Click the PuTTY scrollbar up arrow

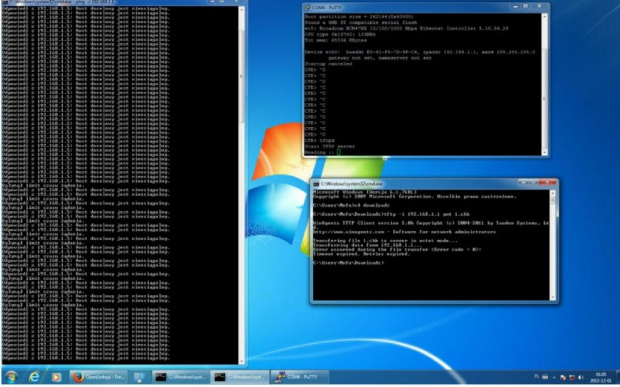[544, 17]
